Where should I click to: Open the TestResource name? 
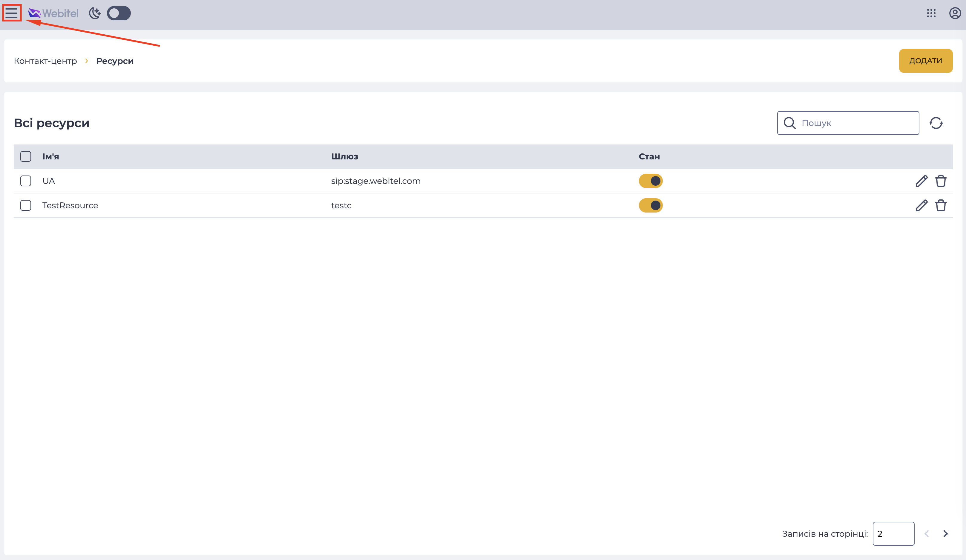click(70, 205)
